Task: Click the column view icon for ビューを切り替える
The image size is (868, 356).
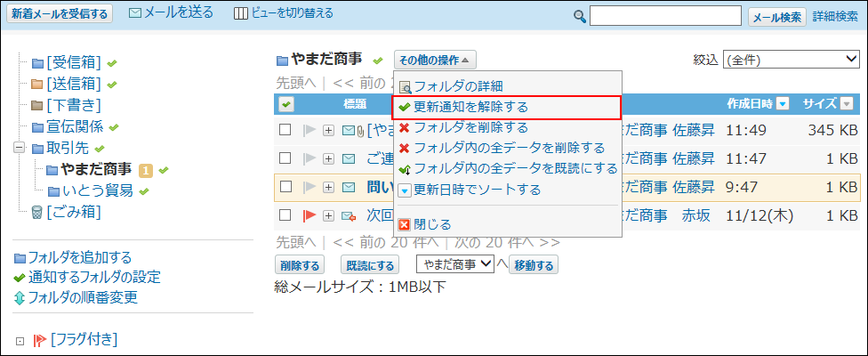Action: tap(241, 13)
